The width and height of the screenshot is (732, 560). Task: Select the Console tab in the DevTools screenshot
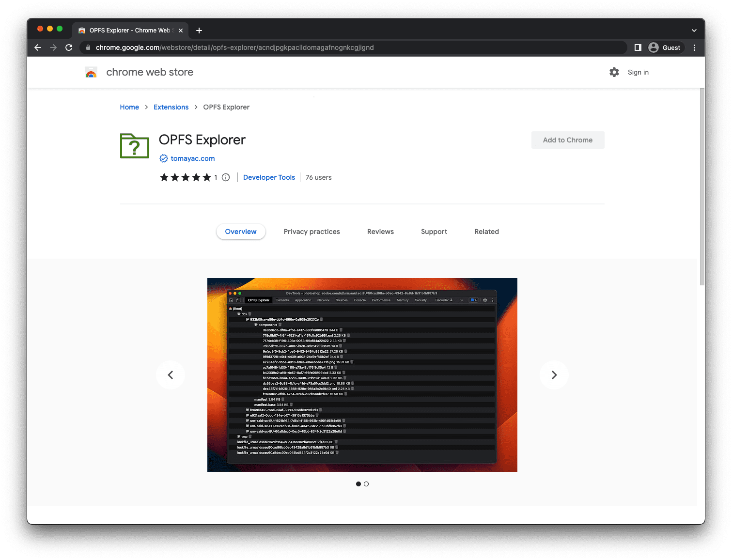tap(360, 300)
